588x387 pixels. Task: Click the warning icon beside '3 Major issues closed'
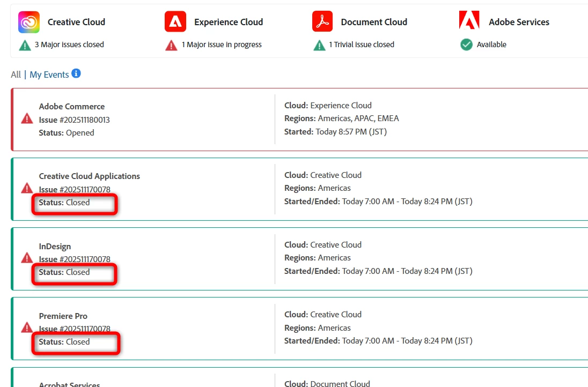point(25,46)
